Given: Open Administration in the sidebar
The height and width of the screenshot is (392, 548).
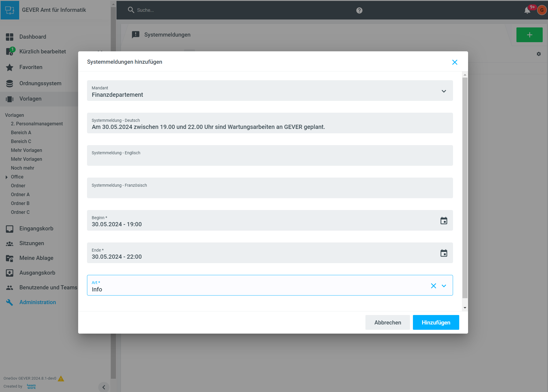Looking at the screenshot, I should click(x=37, y=302).
